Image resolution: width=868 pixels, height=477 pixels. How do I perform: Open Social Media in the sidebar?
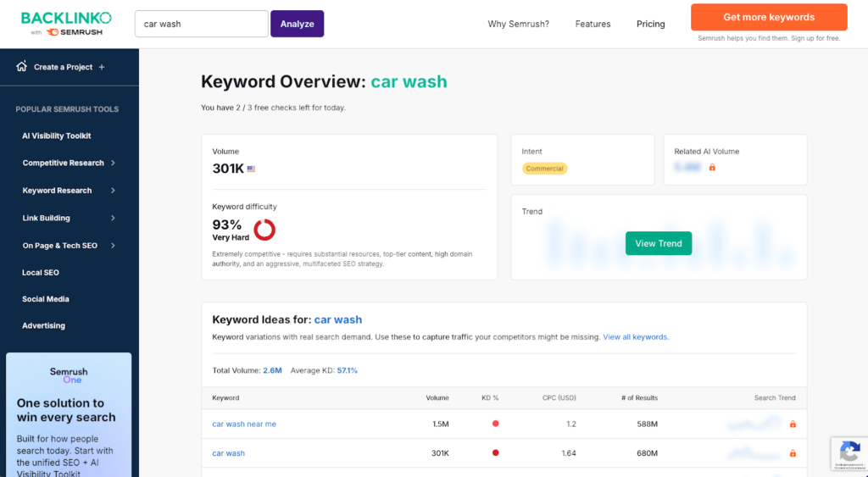[x=46, y=299]
